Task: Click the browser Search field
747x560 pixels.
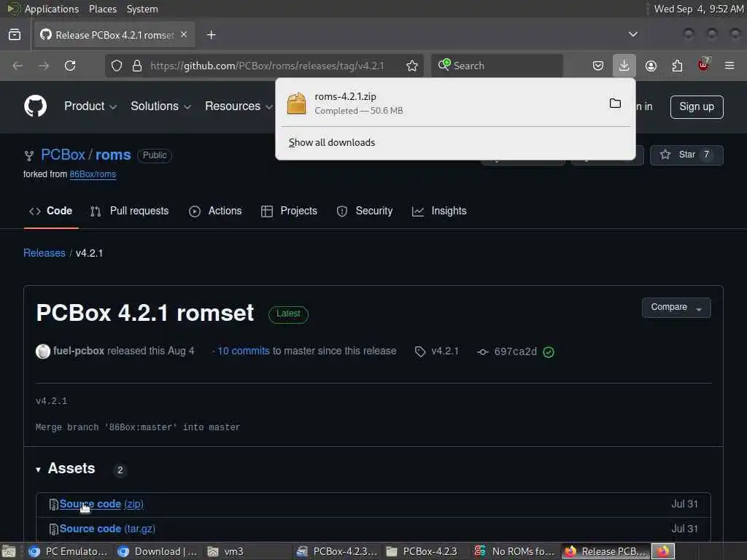Action: coord(497,66)
